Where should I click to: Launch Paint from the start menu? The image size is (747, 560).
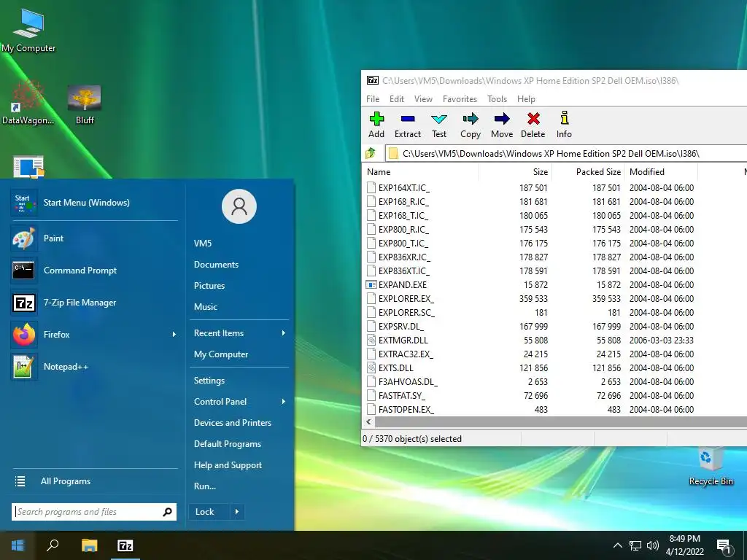[x=94, y=238]
